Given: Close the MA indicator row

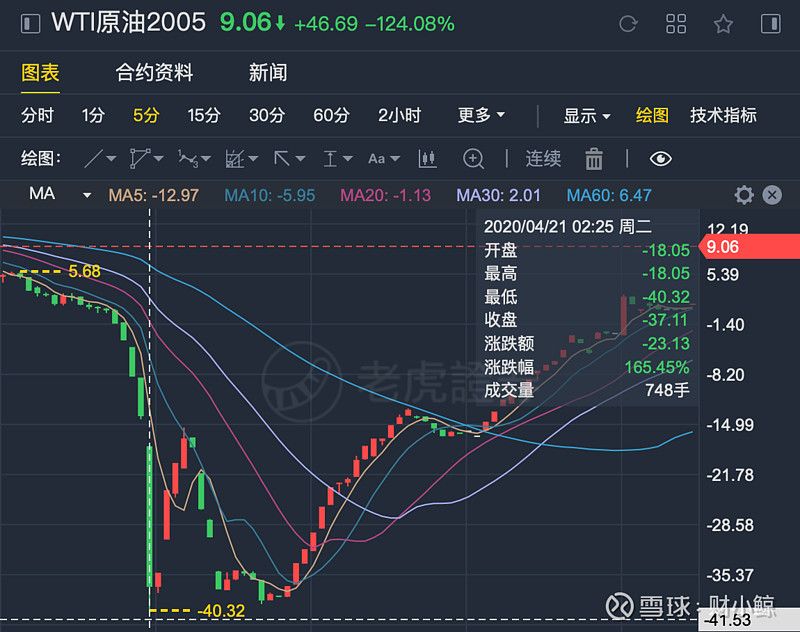Looking at the screenshot, I should pyautogui.click(x=772, y=195).
